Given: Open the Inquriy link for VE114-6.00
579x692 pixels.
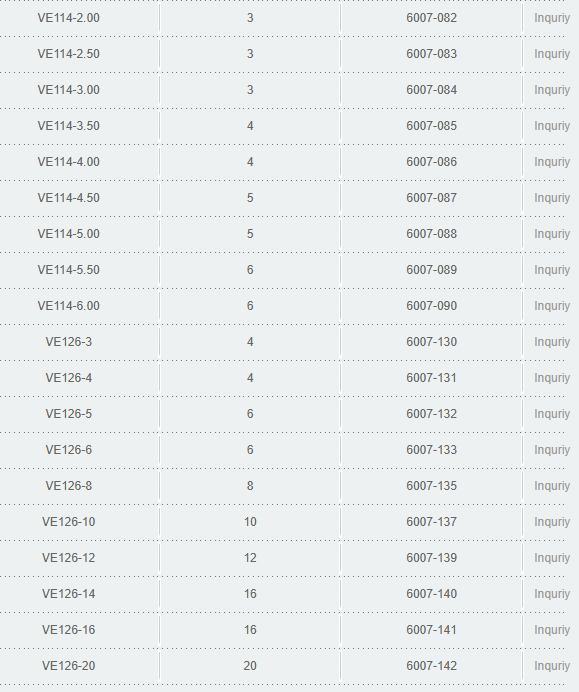Looking at the screenshot, I should click(x=552, y=306).
